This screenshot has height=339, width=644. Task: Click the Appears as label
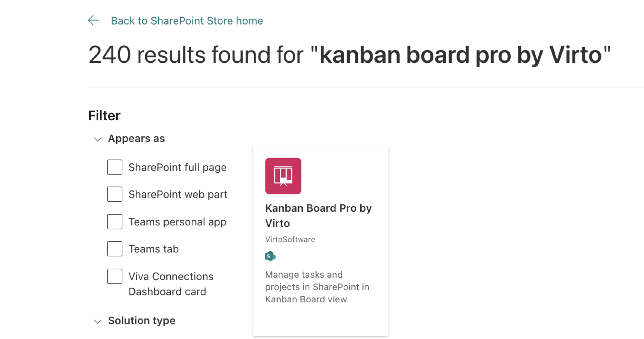click(x=136, y=138)
